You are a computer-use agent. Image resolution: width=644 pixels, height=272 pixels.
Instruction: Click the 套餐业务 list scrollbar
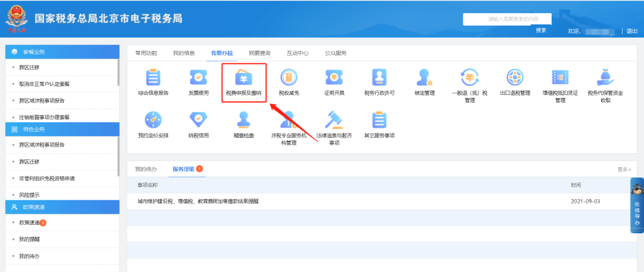tap(118, 73)
